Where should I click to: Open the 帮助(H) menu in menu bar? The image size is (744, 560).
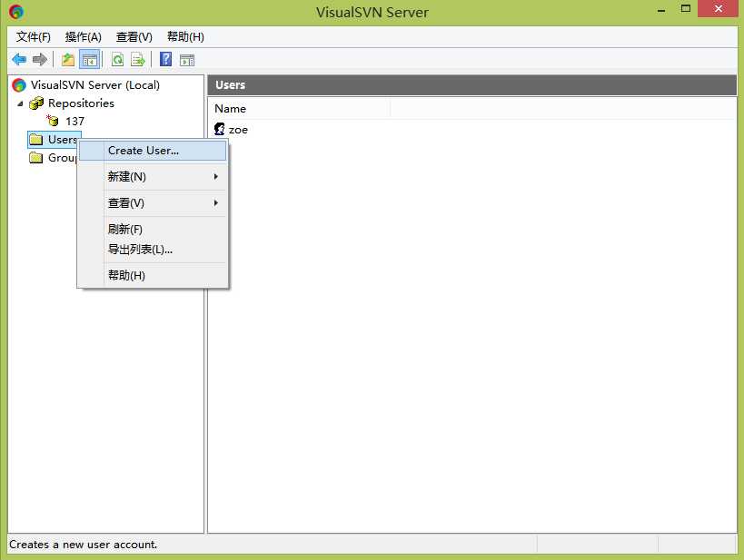tap(185, 37)
